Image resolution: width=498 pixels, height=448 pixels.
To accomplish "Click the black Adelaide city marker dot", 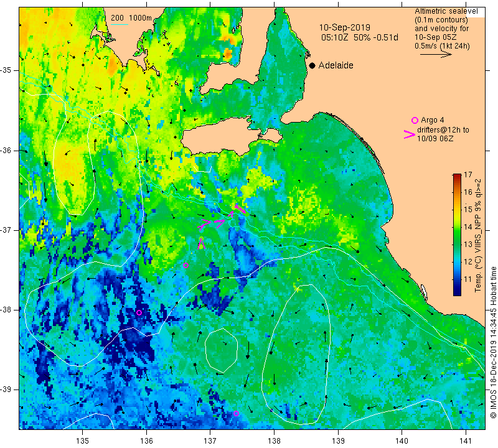I will 312,65.
